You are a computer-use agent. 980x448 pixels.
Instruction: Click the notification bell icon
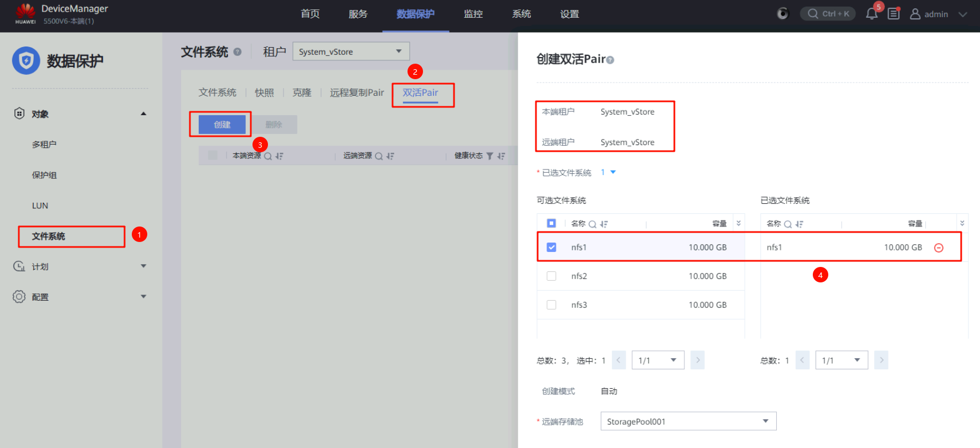(871, 14)
